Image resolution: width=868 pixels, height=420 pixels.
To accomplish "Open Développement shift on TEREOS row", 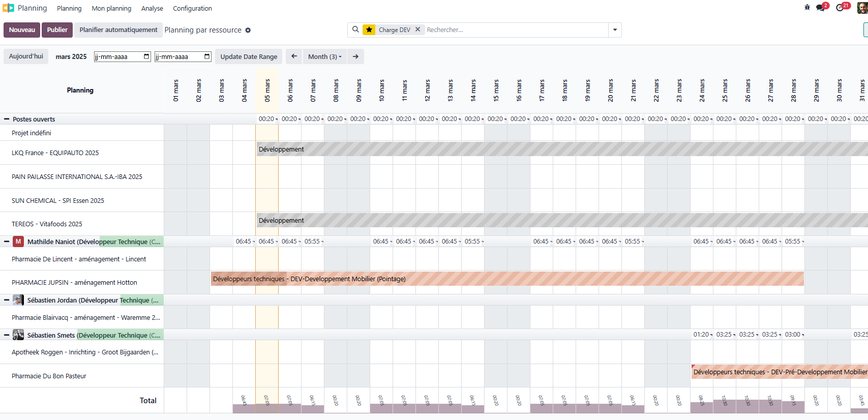I will [562, 220].
